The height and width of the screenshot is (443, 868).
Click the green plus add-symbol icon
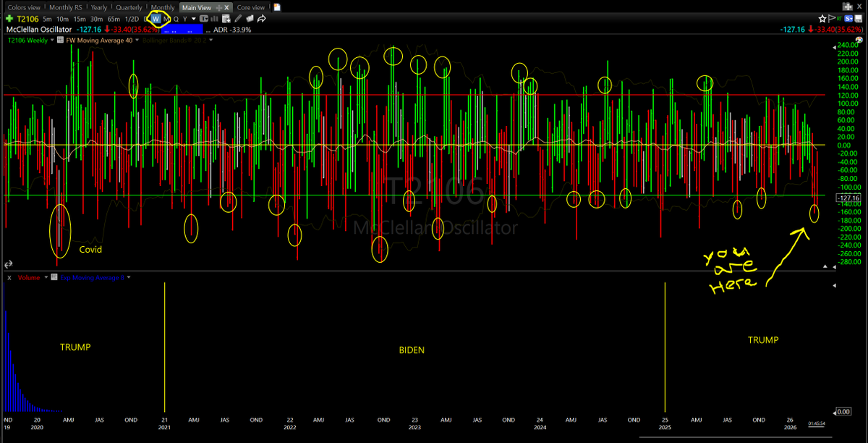9,19
